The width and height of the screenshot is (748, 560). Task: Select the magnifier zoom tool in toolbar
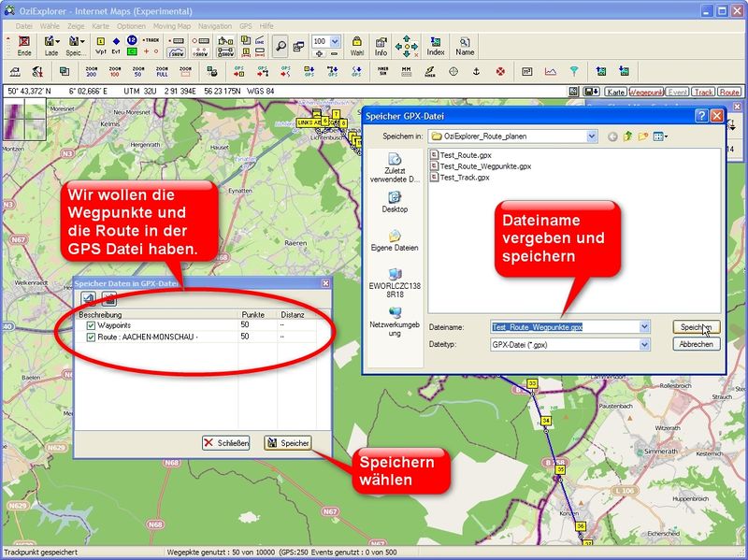tap(280, 45)
